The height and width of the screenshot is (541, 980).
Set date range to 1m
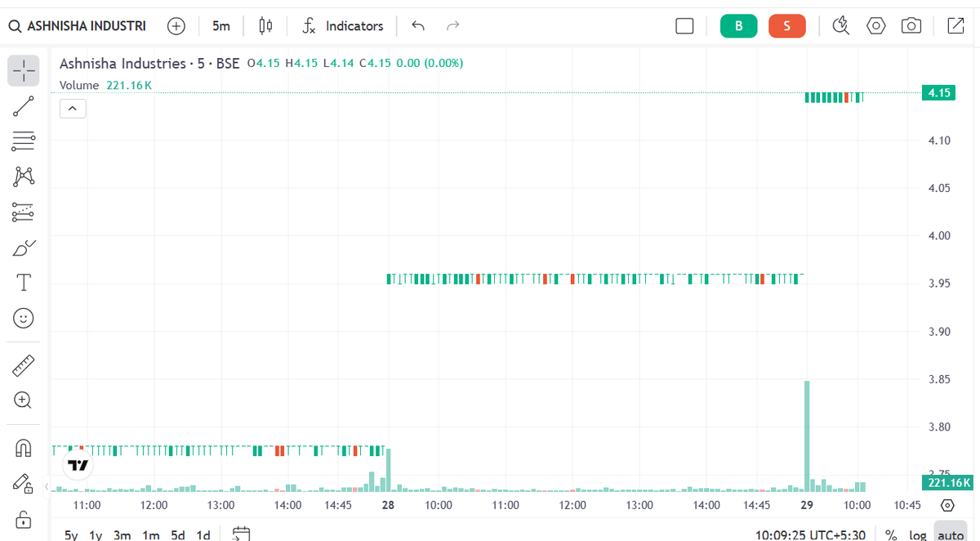pos(151,535)
